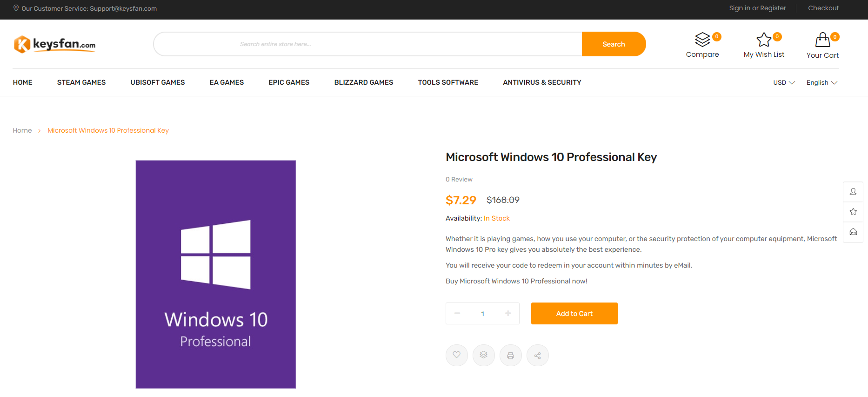Image resolution: width=868 pixels, height=397 pixels.
Task: Click the Add to Cart button
Action: pyautogui.click(x=574, y=313)
